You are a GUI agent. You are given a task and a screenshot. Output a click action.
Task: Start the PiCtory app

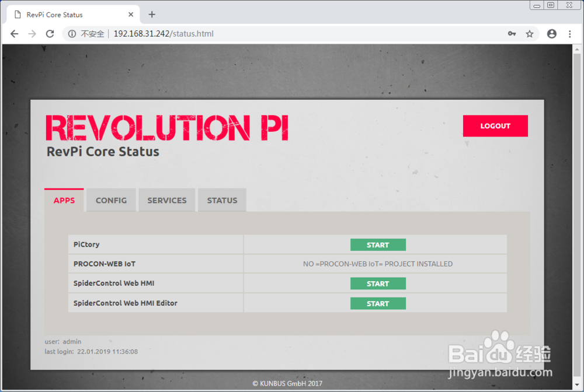click(x=378, y=245)
